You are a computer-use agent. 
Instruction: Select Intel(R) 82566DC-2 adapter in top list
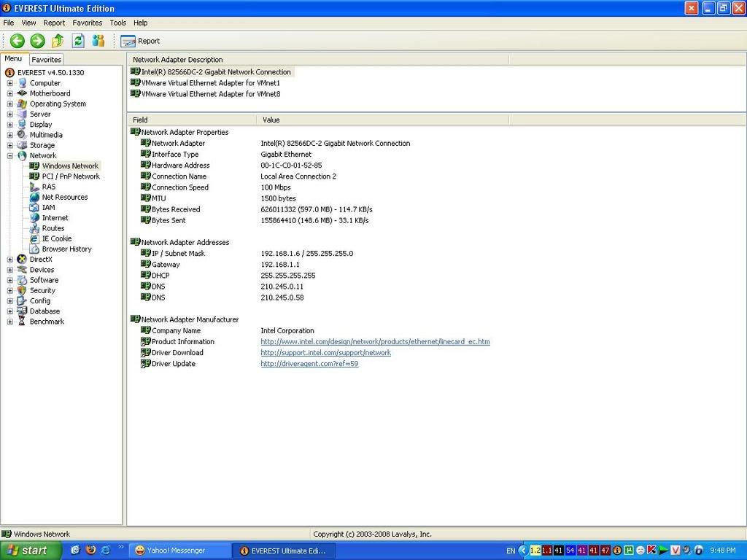[x=216, y=72]
